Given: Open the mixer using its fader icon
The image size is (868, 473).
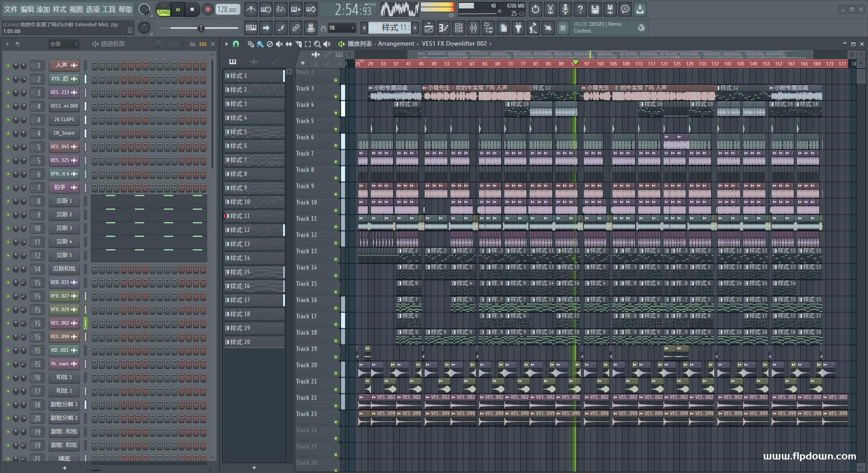Looking at the screenshot, I should tap(473, 28).
